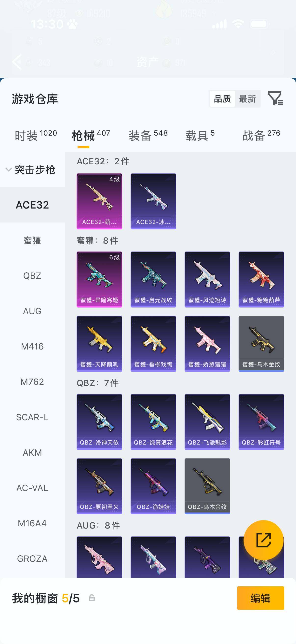Tap the yellow 编辑 button

260,598
